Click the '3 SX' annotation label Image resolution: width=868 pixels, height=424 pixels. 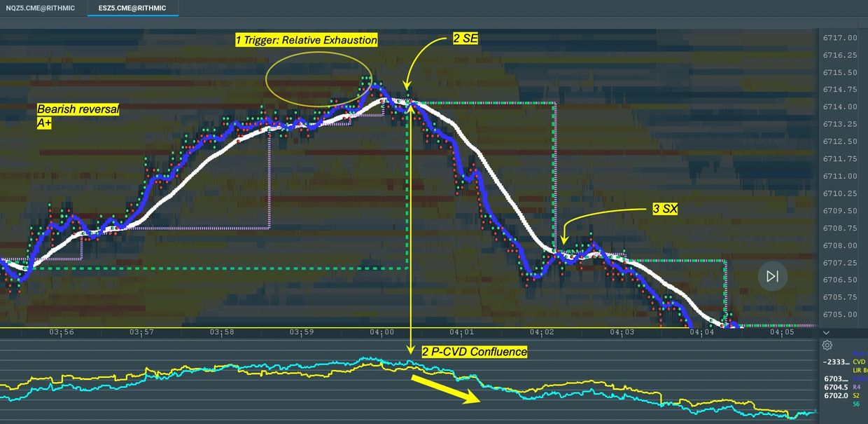pyautogui.click(x=661, y=208)
